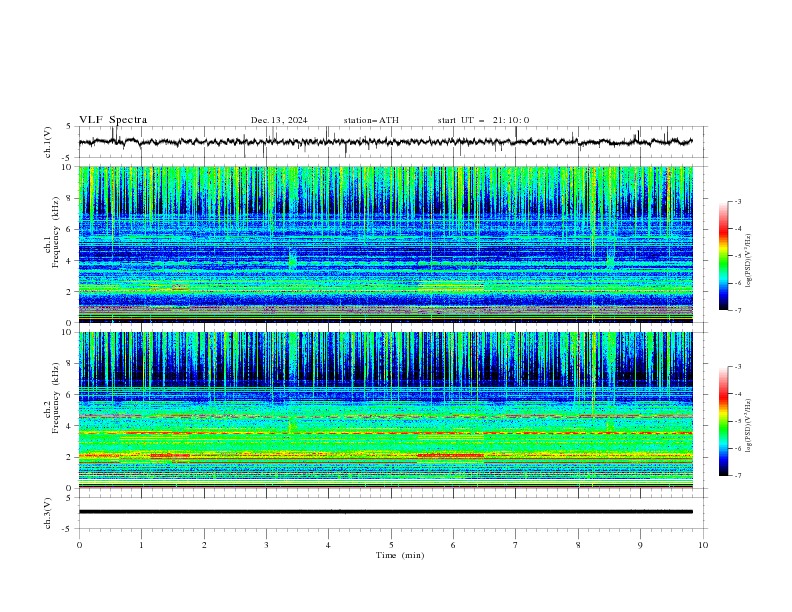Click the ch.1 spectrogram color scale bar
Image resolution: width=792 pixels, height=612 pixels.
coord(723,255)
